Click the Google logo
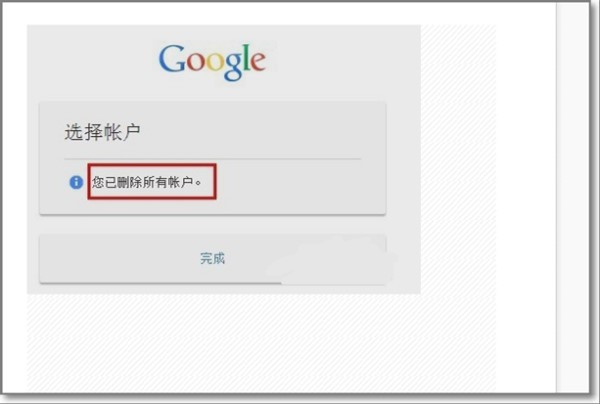 pyautogui.click(x=212, y=62)
